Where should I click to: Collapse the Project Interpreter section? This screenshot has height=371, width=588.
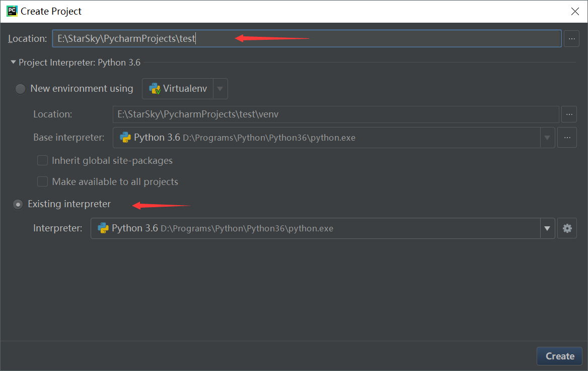[x=13, y=63]
